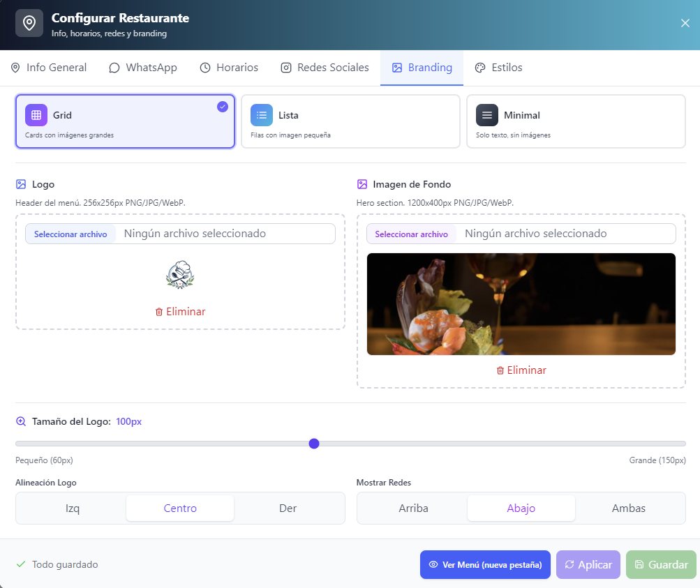Click the image icon beside Imagen de Fondo
The height and width of the screenshot is (588, 700).
pos(362,185)
